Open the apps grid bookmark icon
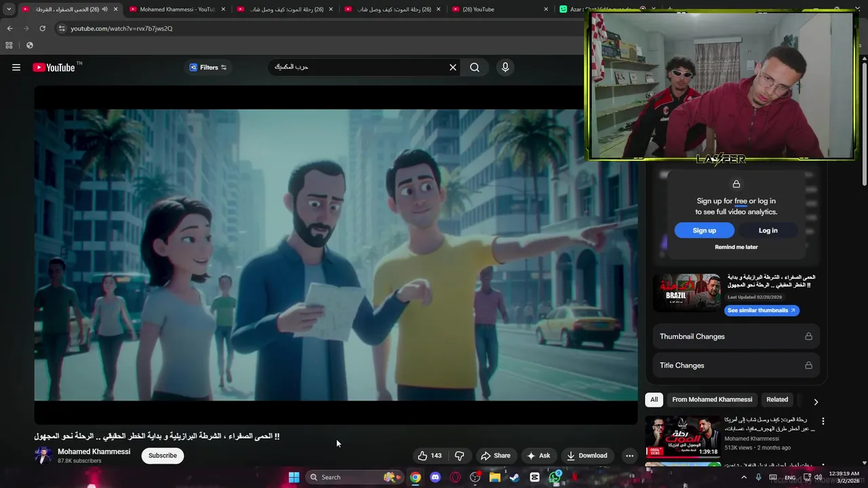Screen dimensions: 868x488 (9, 45)
